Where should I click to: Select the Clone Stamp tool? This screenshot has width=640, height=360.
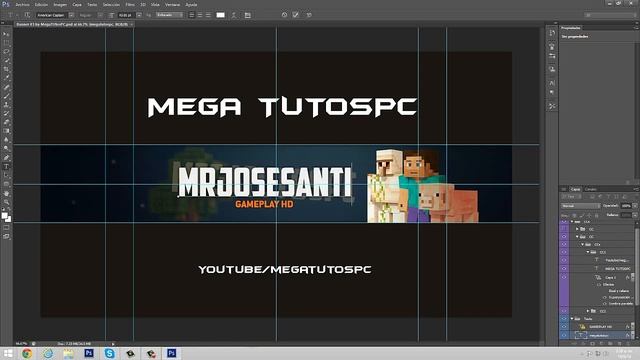click(6, 104)
